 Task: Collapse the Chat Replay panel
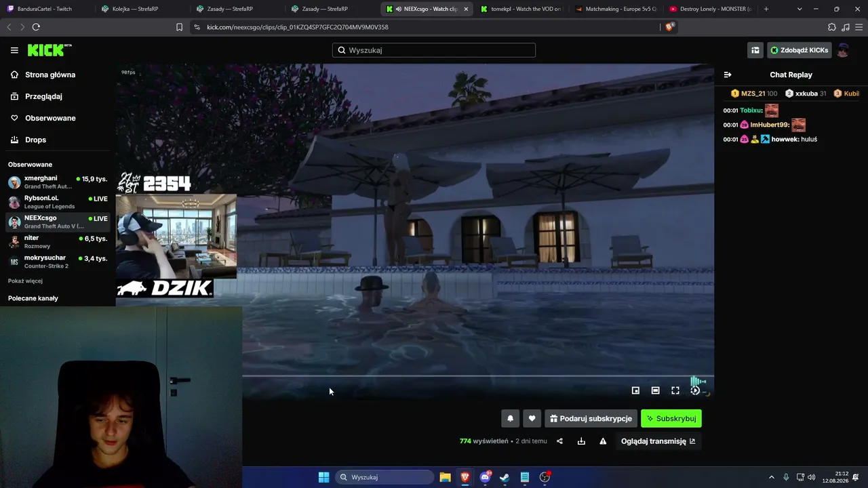point(728,75)
